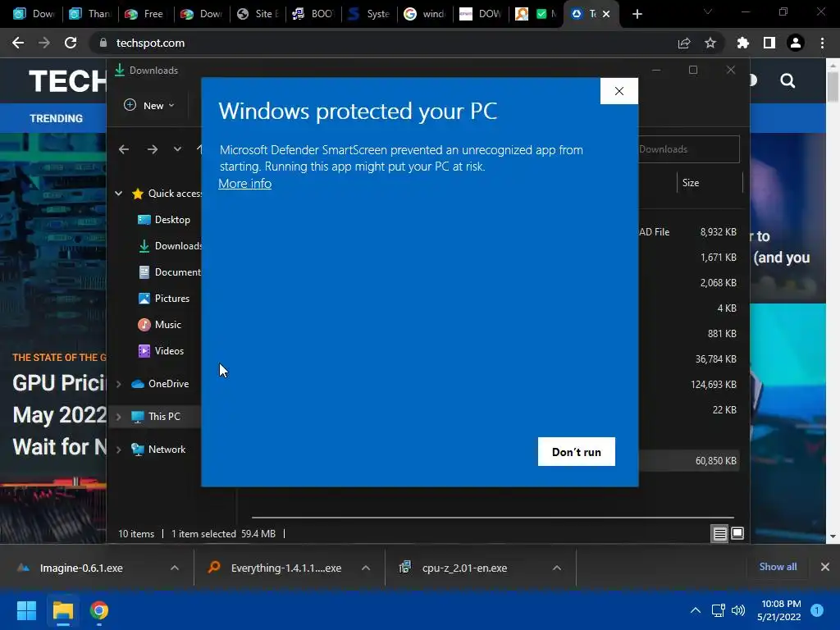Switch to the 'DOW' browser tab
Image resolution: width=840 pixels, height=630 pixels.
482,14
